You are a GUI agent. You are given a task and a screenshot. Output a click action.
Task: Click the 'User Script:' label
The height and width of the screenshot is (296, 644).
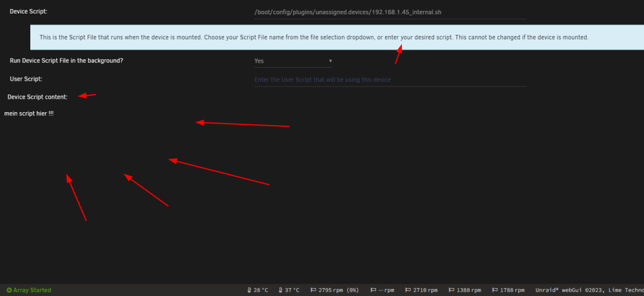tap(26, 79)
